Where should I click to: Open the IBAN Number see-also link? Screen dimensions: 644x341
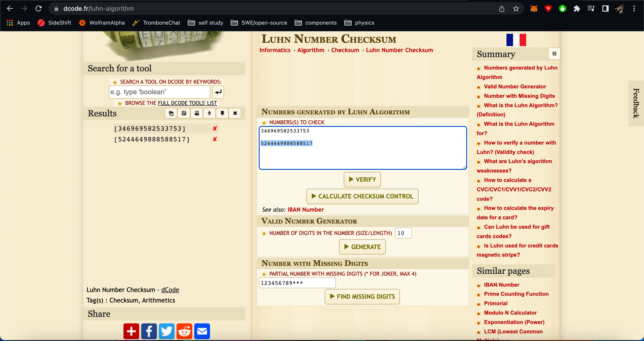[305, 210]
